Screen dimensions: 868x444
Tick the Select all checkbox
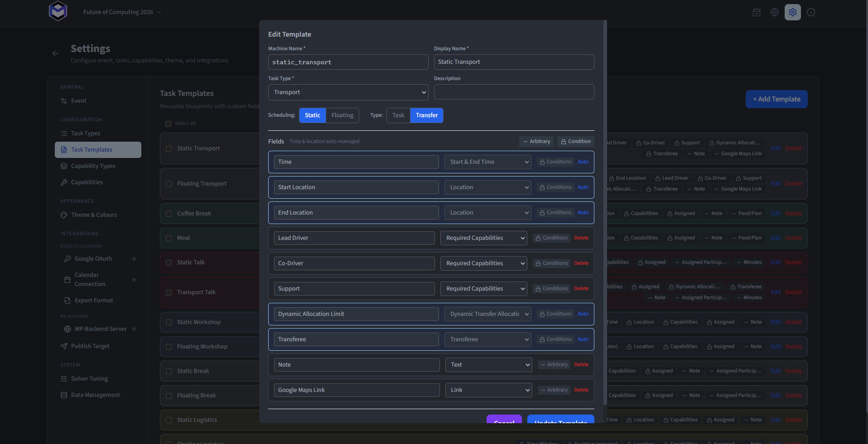click(x=169, y=124)
